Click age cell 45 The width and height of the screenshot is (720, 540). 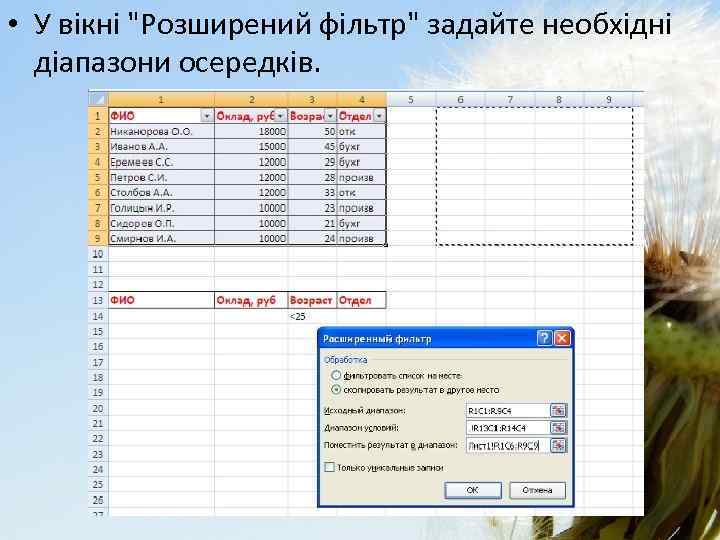(x=312, y=146)
